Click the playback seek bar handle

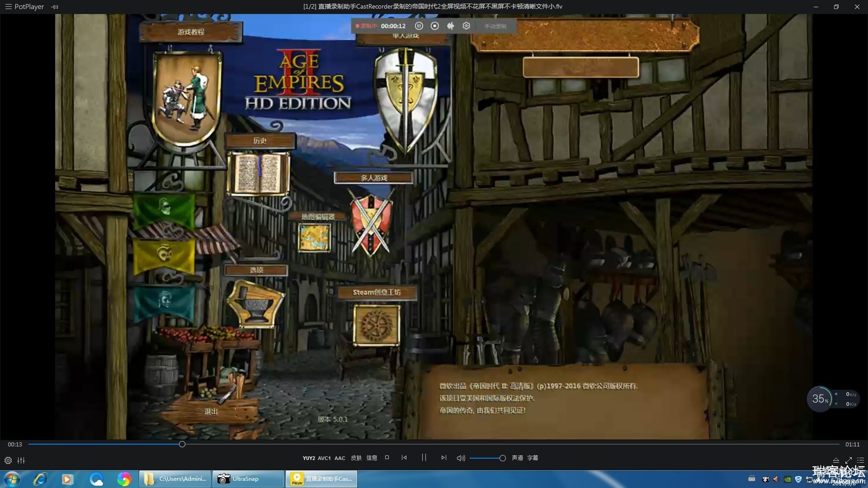click(x=182, y=445)
